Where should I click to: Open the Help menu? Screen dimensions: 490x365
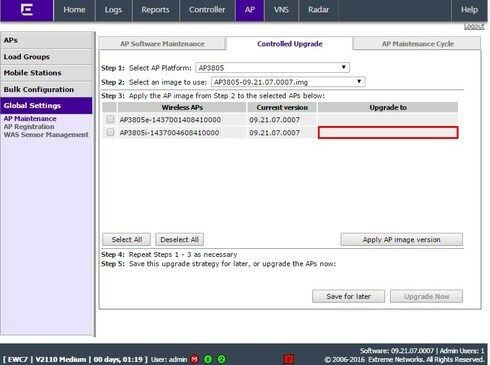tap(469, 10)
